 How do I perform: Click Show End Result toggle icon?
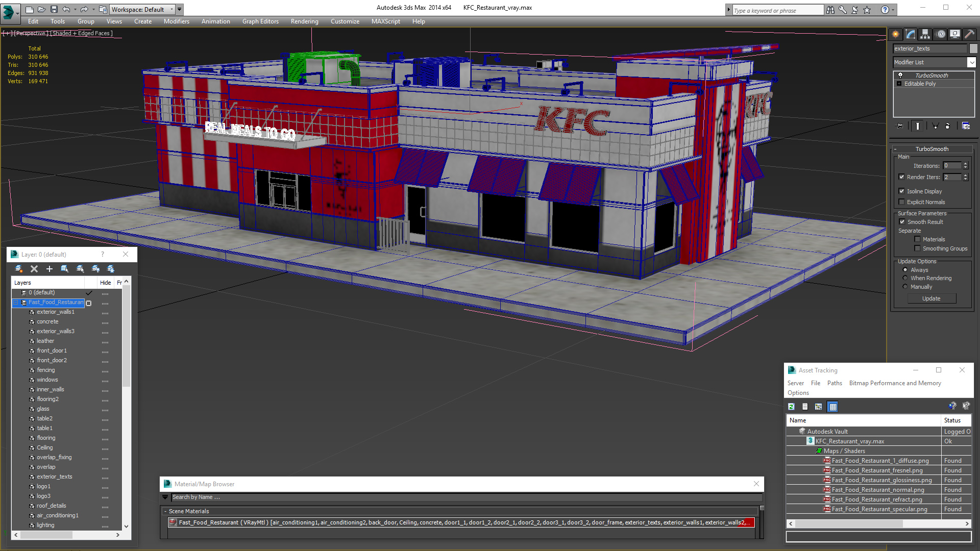[x=918, y=126]
